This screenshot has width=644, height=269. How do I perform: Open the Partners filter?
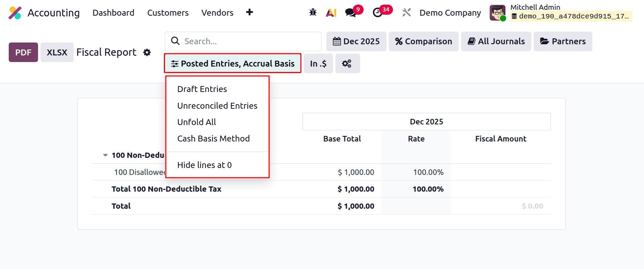click(563, 41)
